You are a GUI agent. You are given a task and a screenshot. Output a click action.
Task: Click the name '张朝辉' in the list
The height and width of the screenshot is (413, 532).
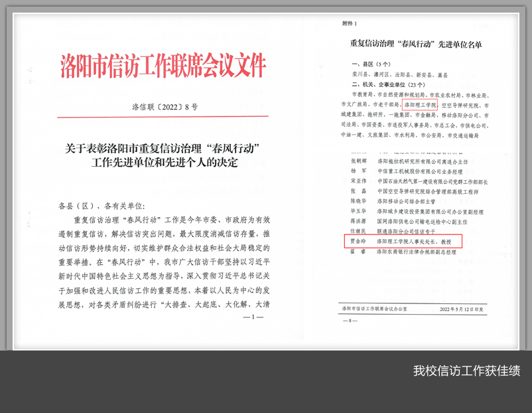[359, 161]
